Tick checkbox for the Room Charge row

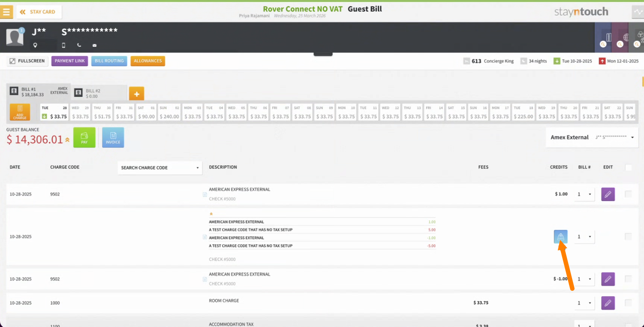tap(628, 302)
